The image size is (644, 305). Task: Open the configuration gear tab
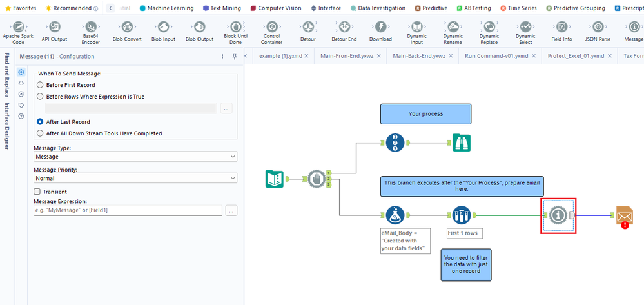21,72
